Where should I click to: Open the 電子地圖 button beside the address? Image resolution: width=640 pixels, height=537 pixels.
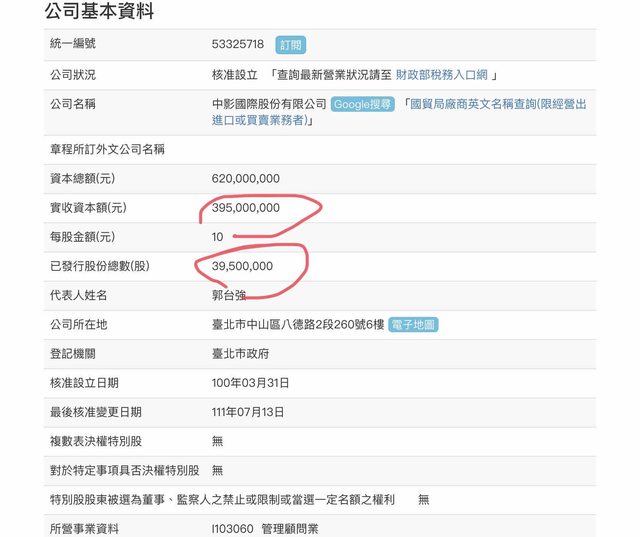413,325
